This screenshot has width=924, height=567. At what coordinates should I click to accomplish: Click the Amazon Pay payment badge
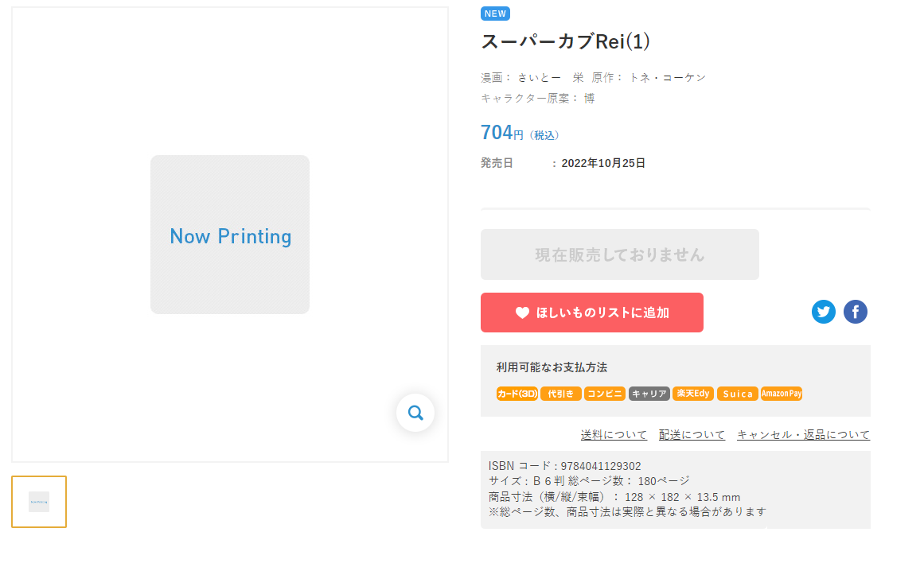(x=782, y=394)
